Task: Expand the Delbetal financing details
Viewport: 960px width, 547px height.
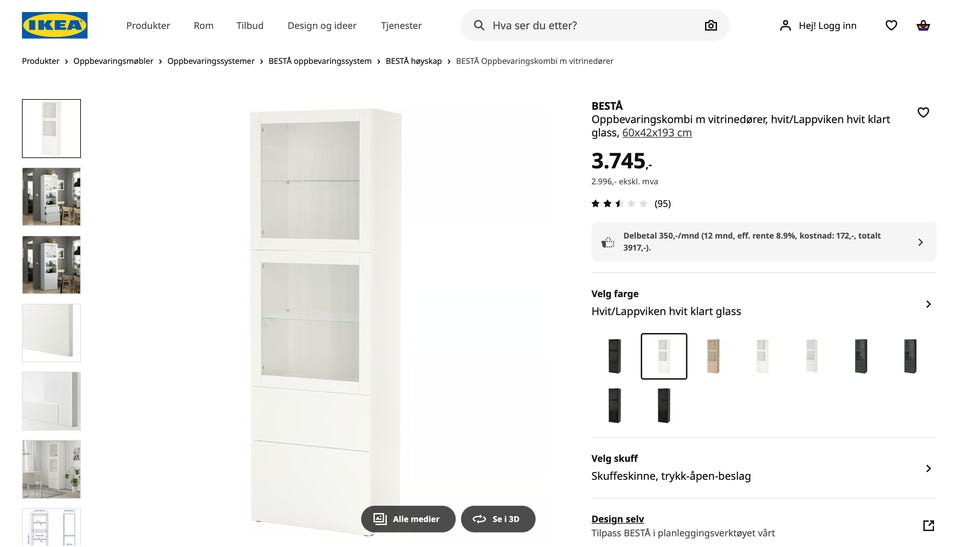Action: tap(920, 242)
